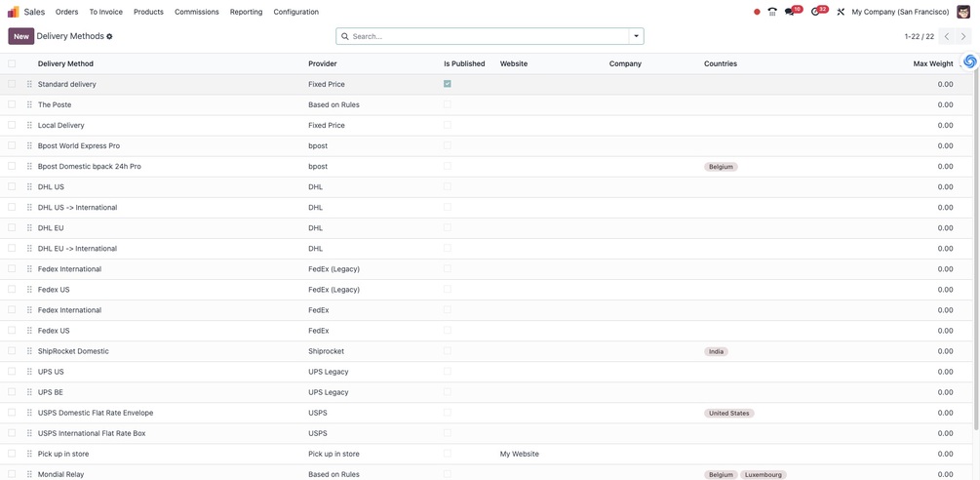Image resolution: width=980 pixels, height=480 pixels.
Task: Click the Luxembourg tag on Mondial Relay
Action: pos(764,475)
